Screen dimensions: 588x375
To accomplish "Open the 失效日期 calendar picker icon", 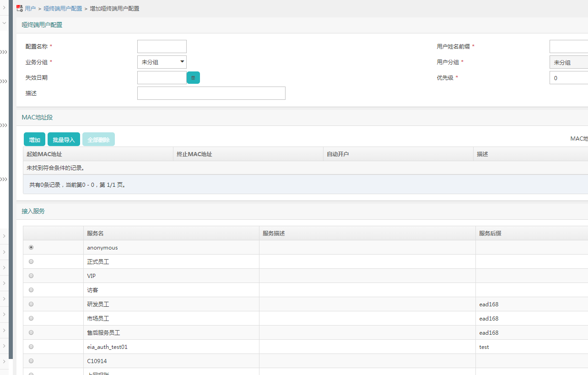I will click(x=193, y=78).
